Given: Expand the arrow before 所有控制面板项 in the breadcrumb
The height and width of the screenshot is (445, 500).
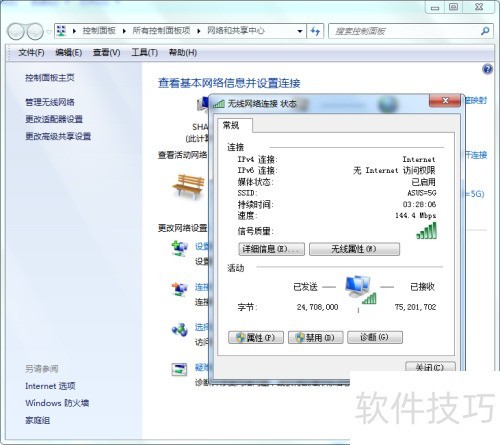Looking at the screenshot, I should [124, 31].
